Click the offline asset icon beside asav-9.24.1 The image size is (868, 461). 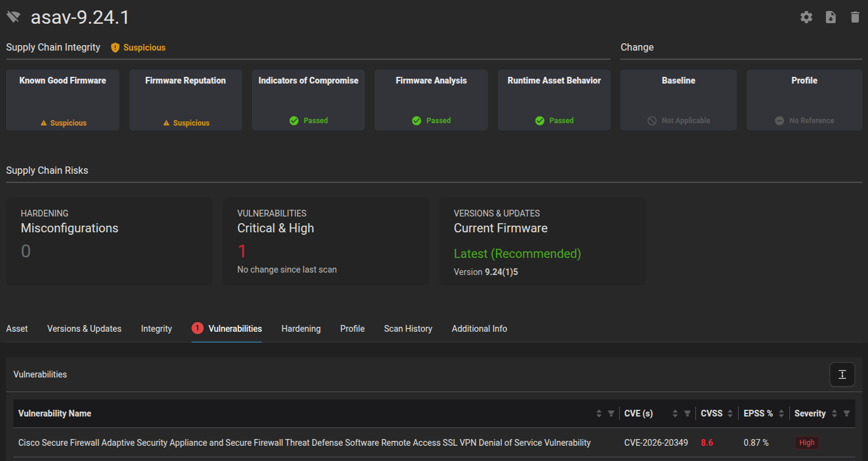13,17
